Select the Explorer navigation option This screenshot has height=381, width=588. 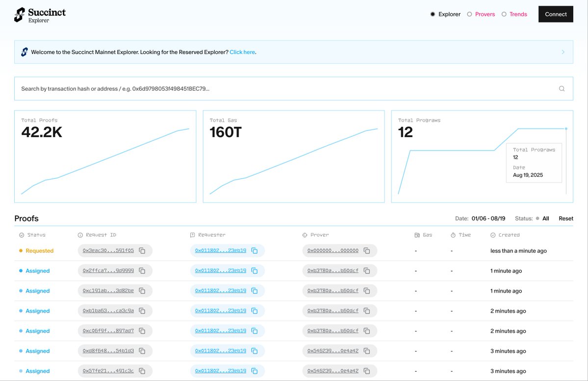tap(445, 14)
